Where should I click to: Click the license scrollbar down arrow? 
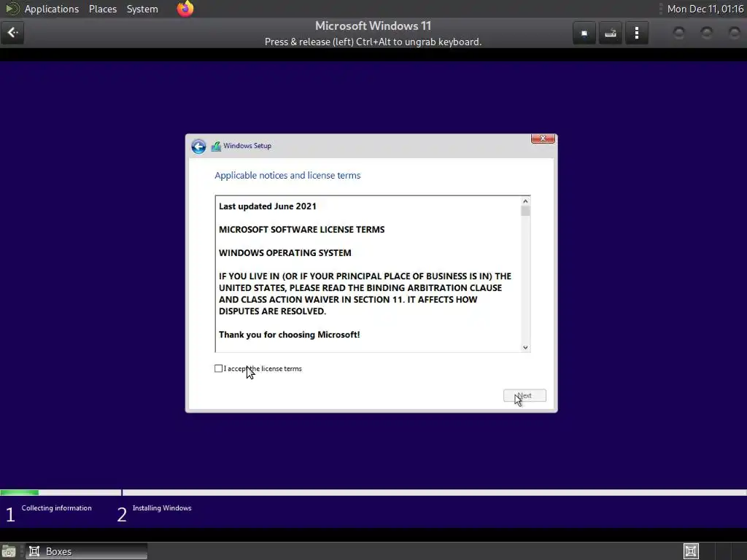pos(525,348)
